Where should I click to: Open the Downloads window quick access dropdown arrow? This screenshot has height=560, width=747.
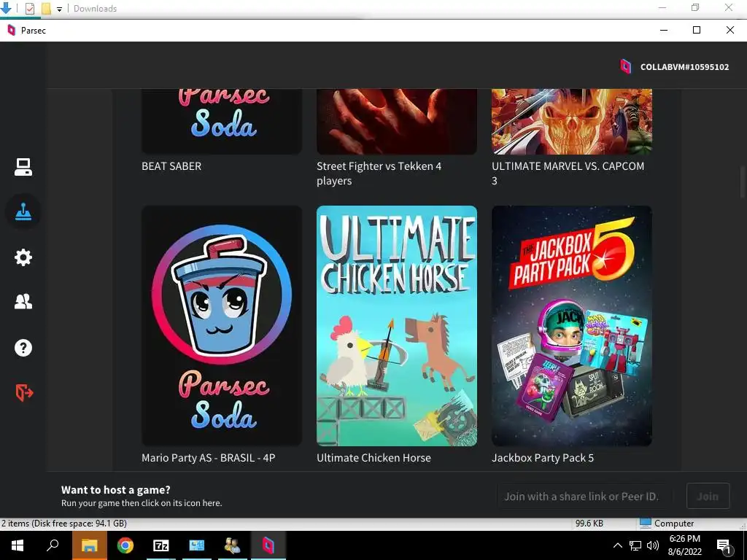point(60,9)
